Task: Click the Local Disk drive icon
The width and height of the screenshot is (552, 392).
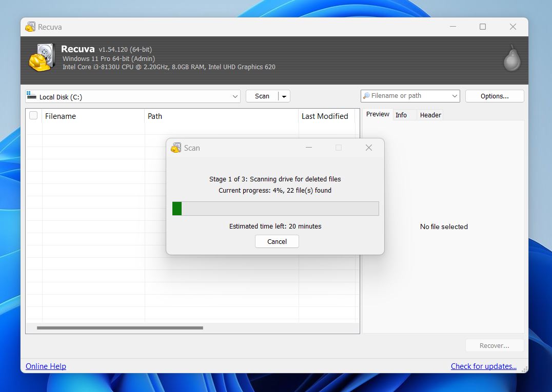Action: click(x=31, y=96)
